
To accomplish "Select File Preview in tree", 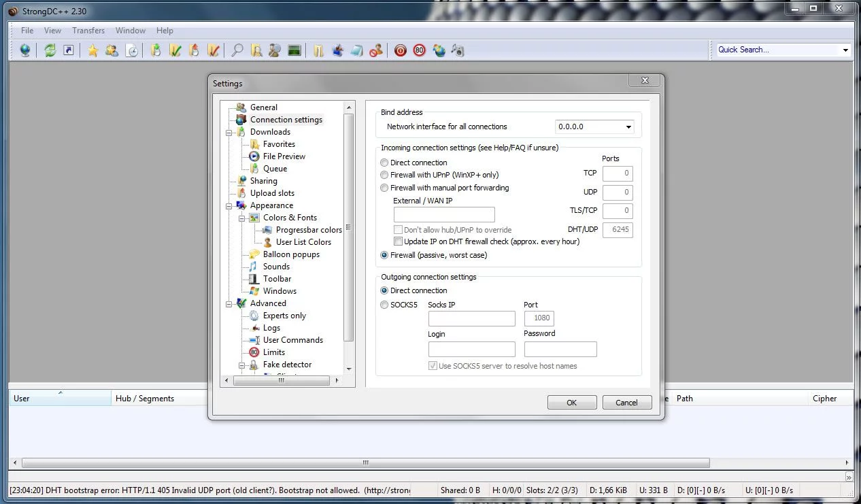I will click(284, 156).
